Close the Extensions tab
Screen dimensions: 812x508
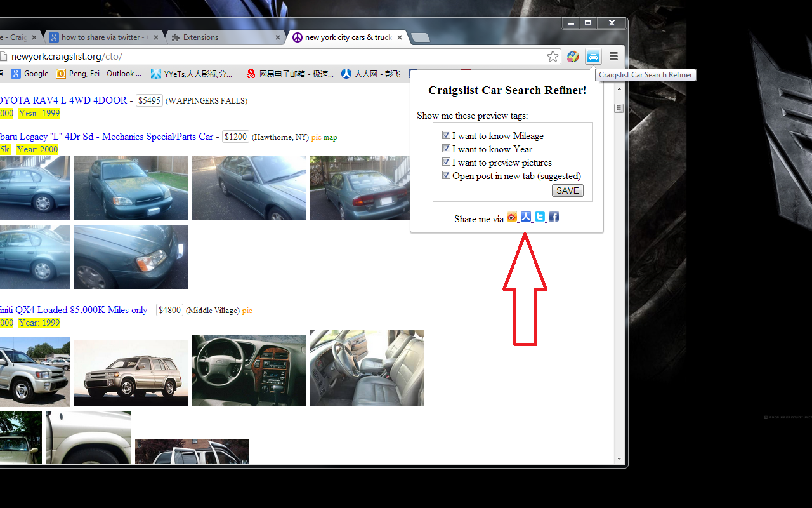pyautogui.click(x=277, y=37)
